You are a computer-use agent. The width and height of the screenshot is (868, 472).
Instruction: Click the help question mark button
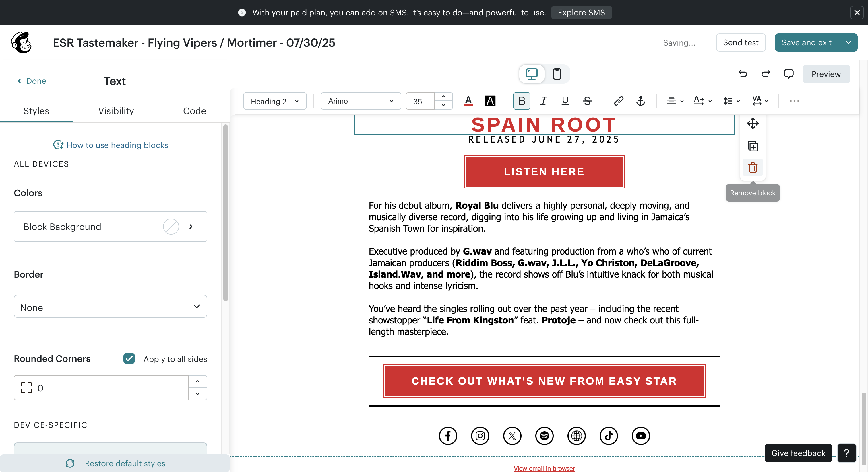tap(846, 453)
